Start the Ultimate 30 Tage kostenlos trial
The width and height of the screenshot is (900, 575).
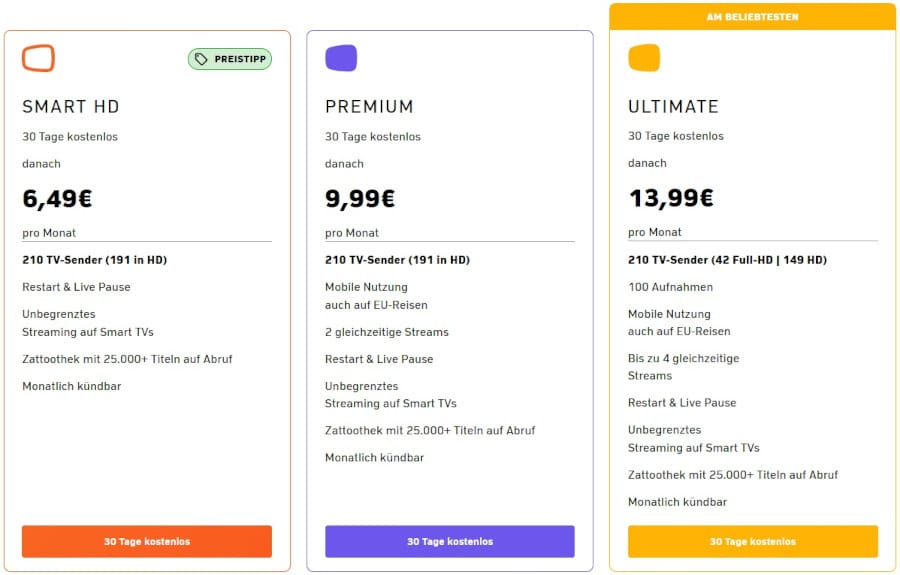[x=753, y=541]
